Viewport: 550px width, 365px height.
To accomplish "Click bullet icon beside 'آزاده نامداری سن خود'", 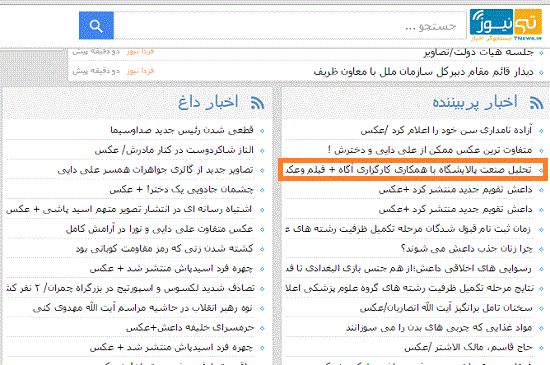I will [x=541, y=131].
